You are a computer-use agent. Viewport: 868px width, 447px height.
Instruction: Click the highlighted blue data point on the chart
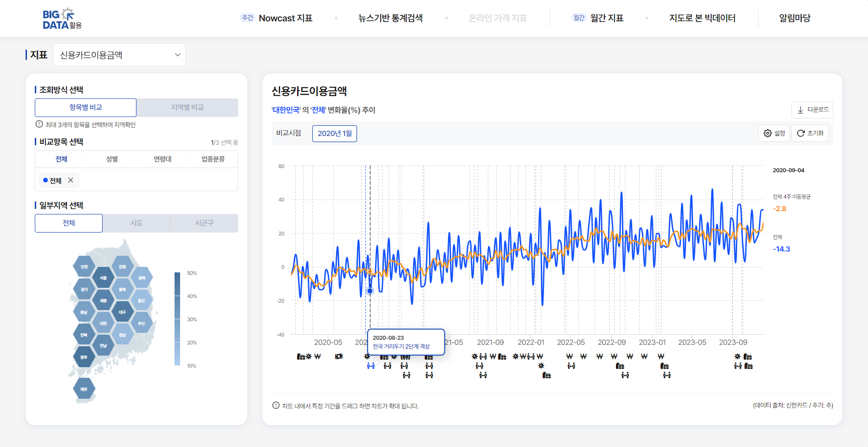point(370,291)
